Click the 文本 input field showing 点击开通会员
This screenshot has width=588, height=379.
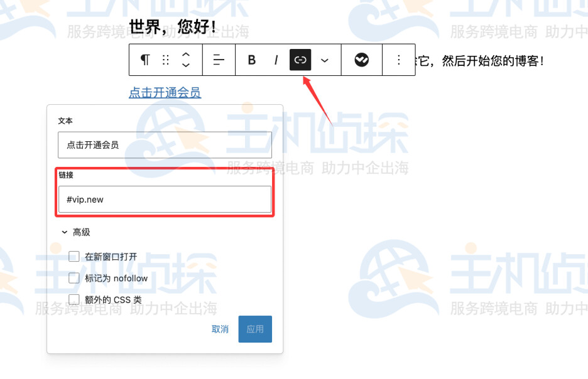(165, 144)
